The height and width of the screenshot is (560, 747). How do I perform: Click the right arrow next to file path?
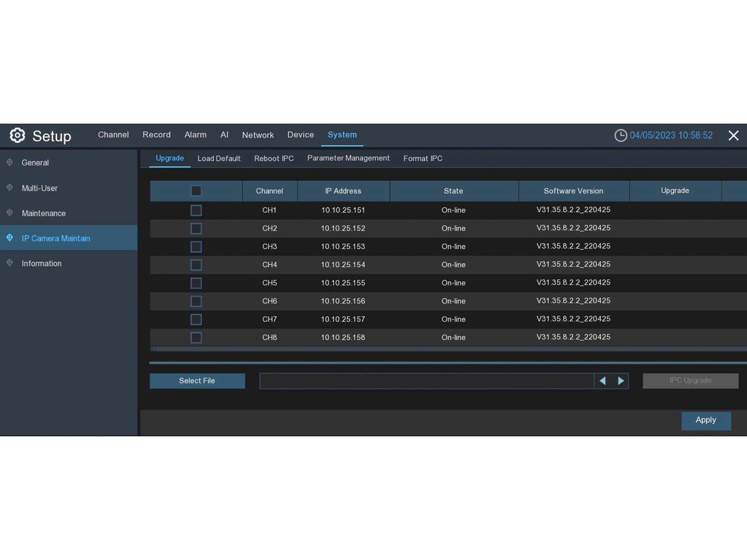pos(621,381)
